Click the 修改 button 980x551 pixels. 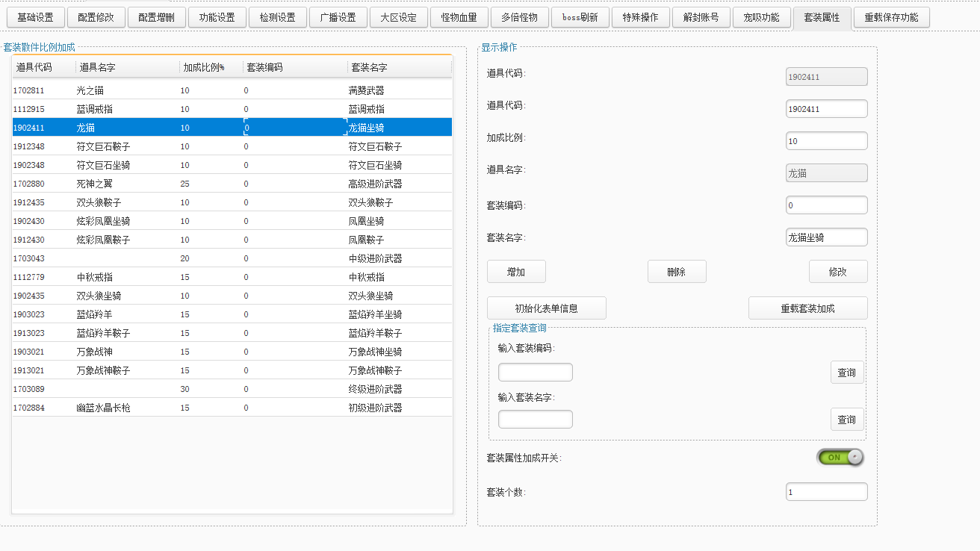pos(838,272)
